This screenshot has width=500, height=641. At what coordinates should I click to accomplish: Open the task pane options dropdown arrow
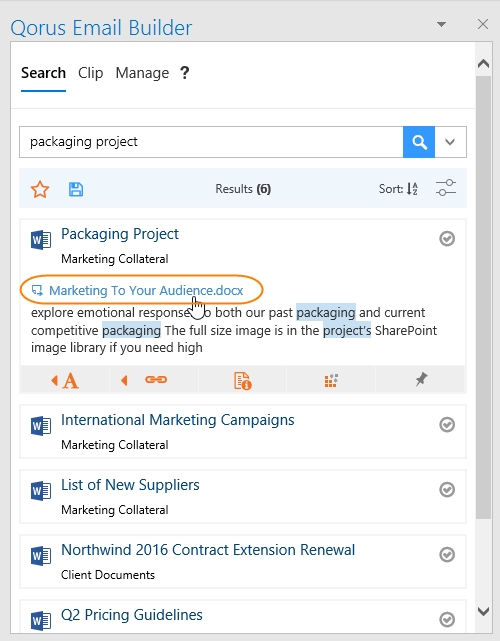pos(441,25)
